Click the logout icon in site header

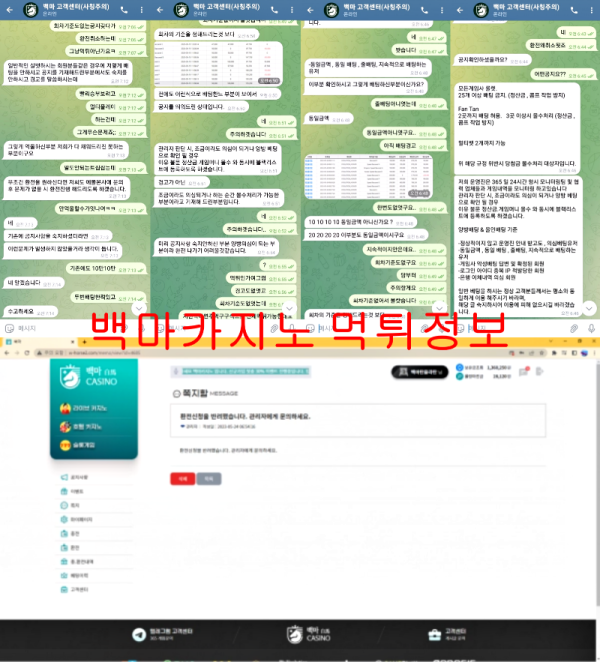tap(540, 372)
